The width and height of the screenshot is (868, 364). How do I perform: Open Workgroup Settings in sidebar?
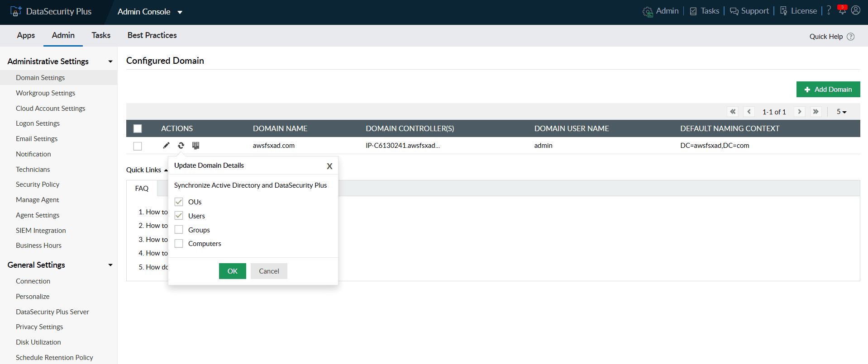tap(46, 93)
